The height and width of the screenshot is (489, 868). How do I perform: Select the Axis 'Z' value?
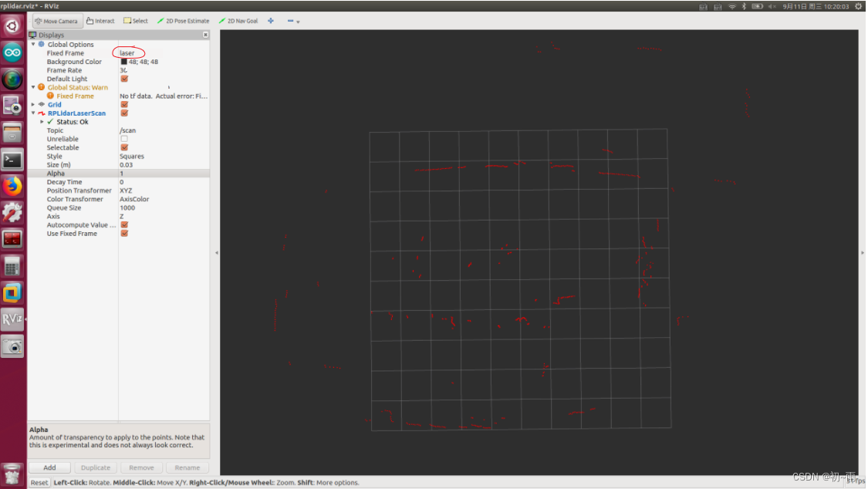164,216
